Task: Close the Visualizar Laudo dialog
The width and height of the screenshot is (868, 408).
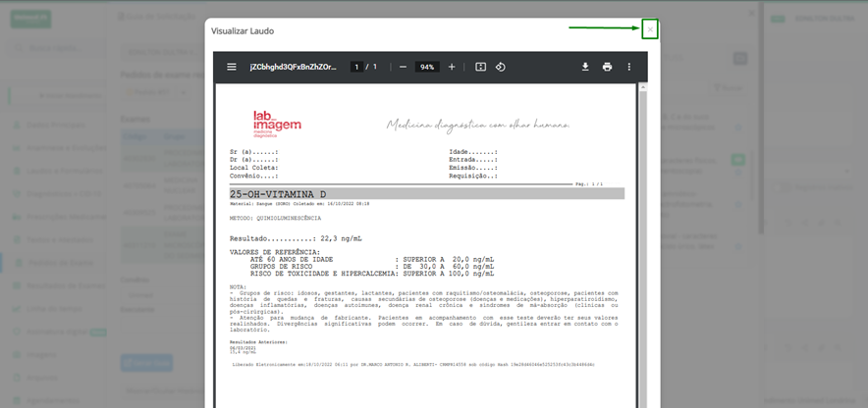Action: 650,29
